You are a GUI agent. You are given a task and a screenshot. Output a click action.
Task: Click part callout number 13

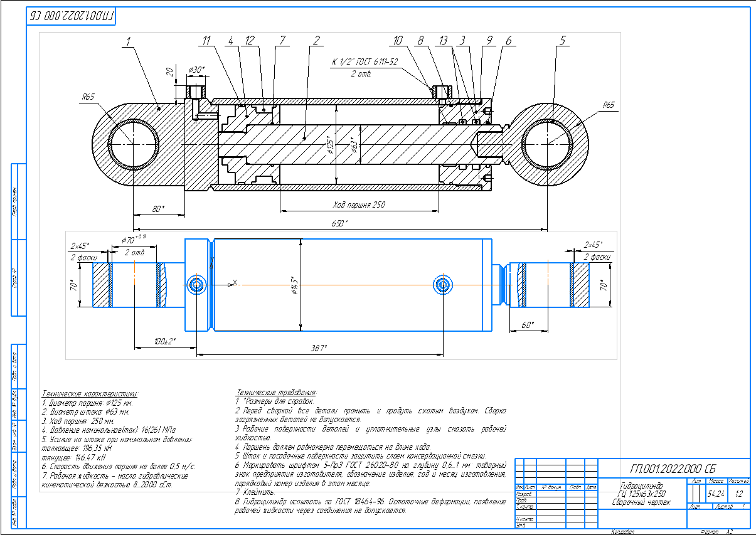[444, 41]
